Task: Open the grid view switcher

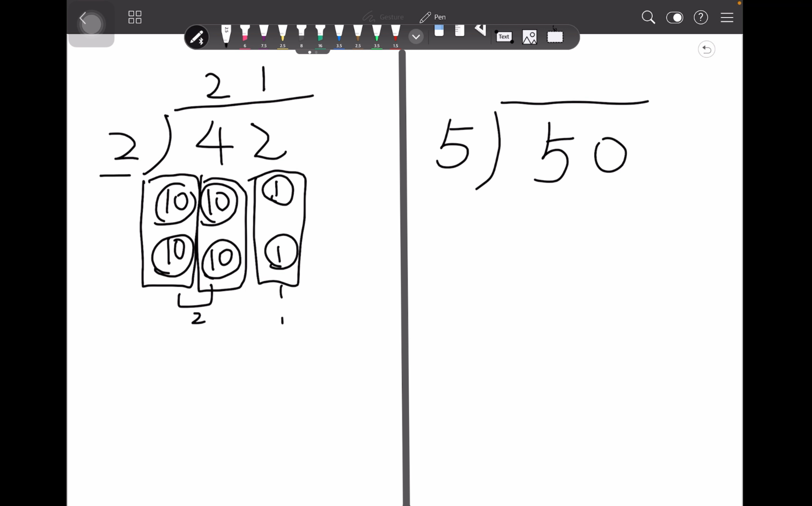Action: click(134, 17)
